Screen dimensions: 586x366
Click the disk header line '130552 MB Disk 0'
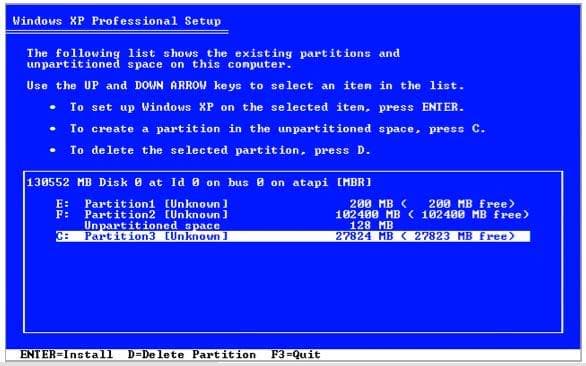[199, 182]
